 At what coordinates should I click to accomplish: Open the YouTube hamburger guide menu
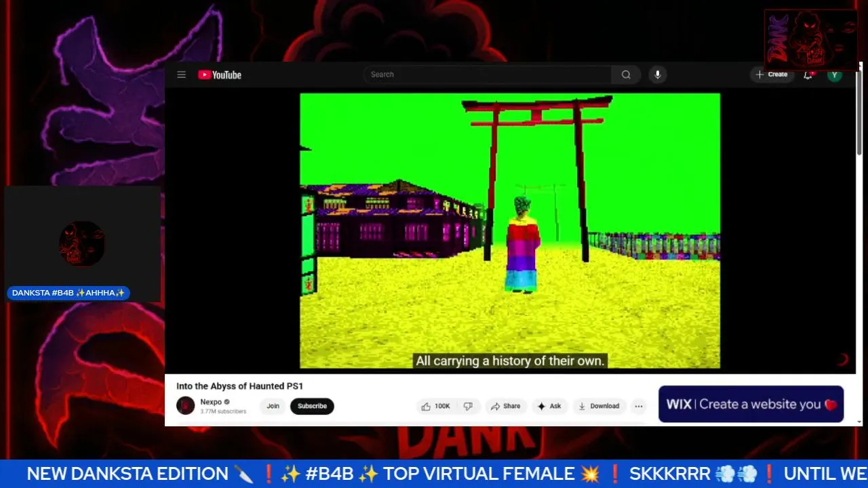(x=181, y=75)
